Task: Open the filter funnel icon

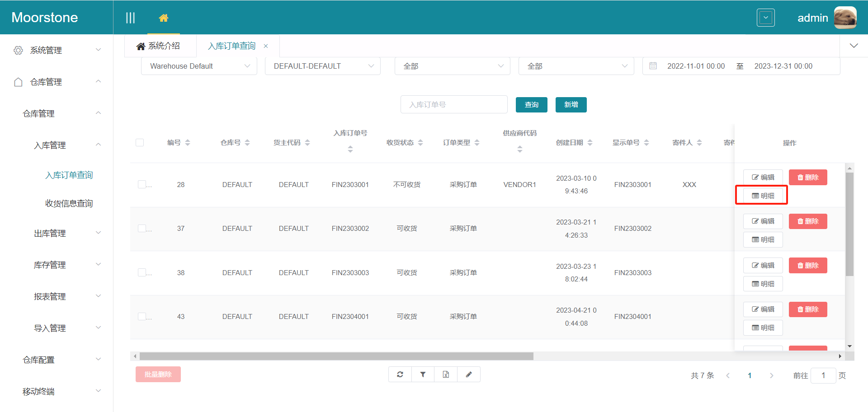Action: (423, 375)
